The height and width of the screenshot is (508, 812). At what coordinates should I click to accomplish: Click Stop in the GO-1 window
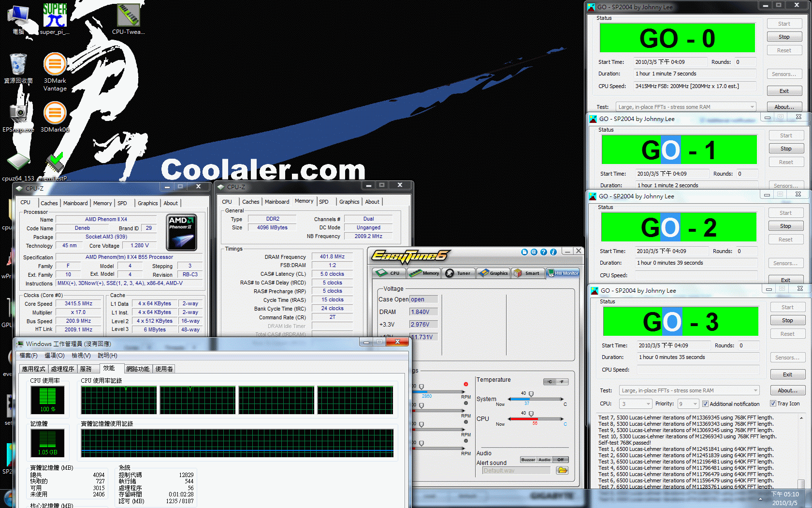point(786,149)
